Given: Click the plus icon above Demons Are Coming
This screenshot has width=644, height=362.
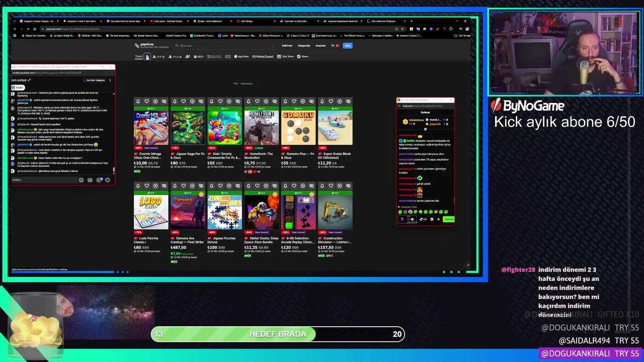Looking at the screenshot, I should [x=192, y=186].
